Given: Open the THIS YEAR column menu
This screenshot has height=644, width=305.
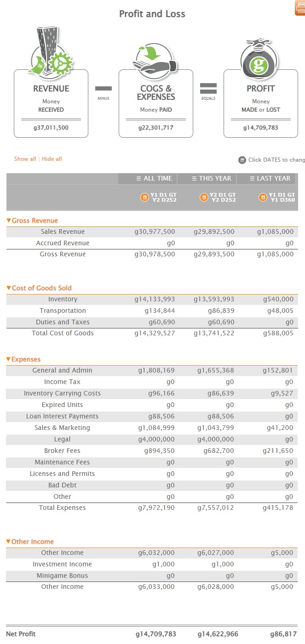Looking at the screenshot, I should [x=207, y=179].
